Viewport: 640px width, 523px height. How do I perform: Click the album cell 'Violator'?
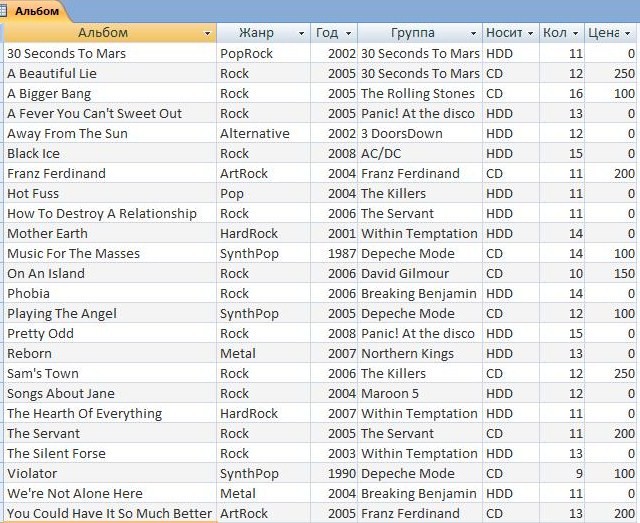(x=110, y=474)
